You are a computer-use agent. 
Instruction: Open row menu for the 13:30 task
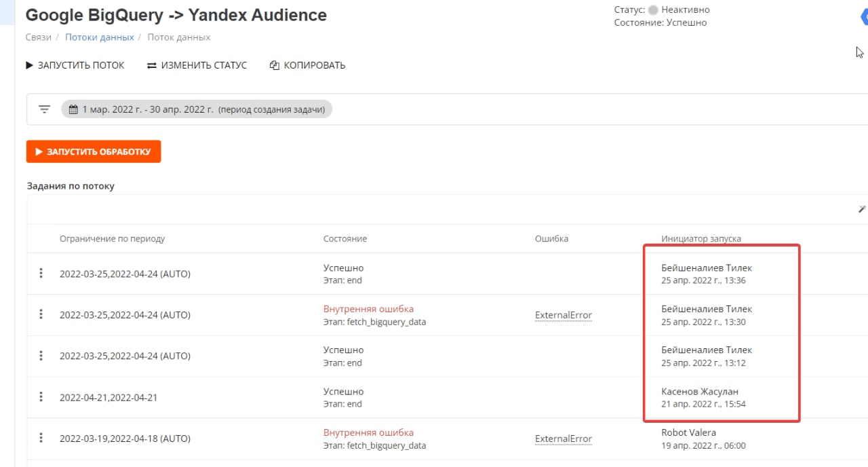[41, 314]
